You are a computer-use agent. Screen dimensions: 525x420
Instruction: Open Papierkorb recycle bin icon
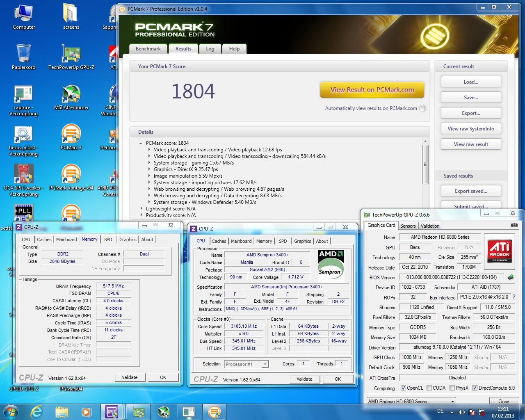pyautogui.click(x=24, y=57)
